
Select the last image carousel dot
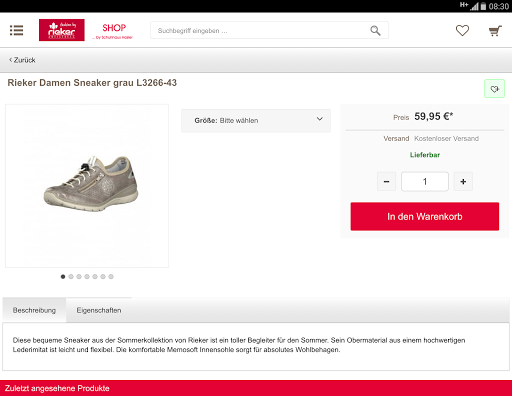(x=111, y=277)
